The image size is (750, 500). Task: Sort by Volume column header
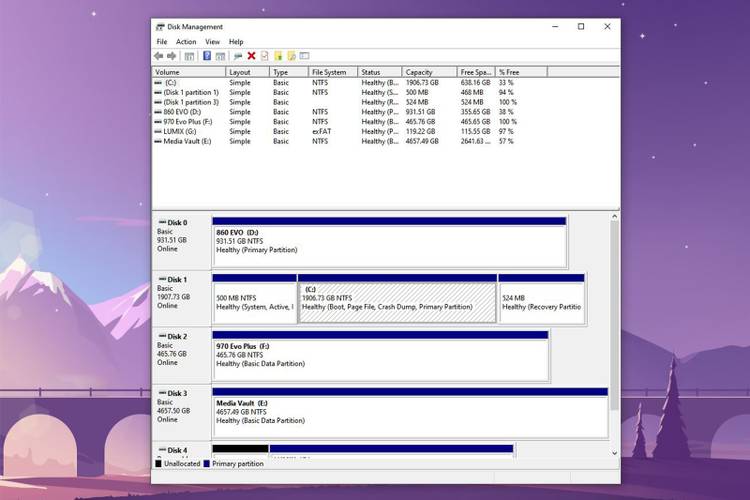click(x=189, y=72)
